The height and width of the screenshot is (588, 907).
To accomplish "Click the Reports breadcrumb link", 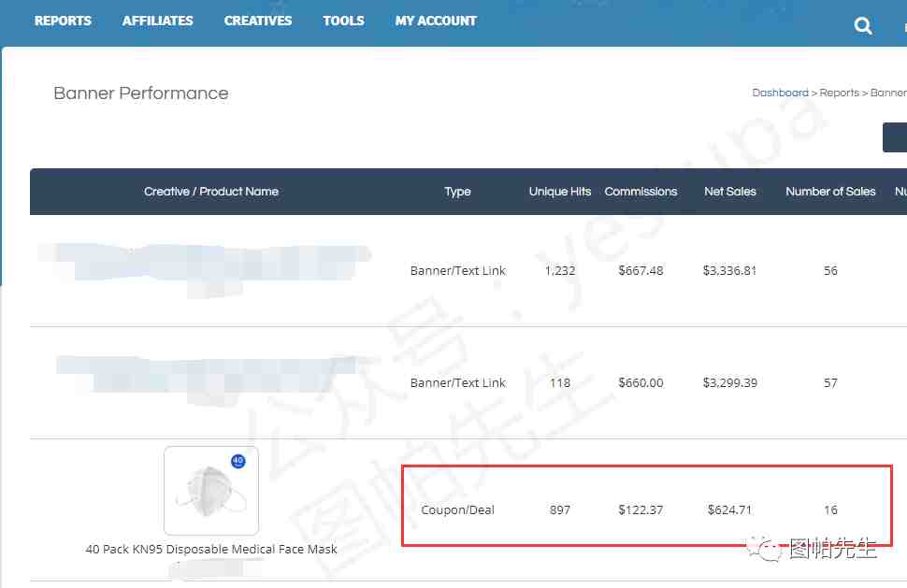I will tap(839, 93).
